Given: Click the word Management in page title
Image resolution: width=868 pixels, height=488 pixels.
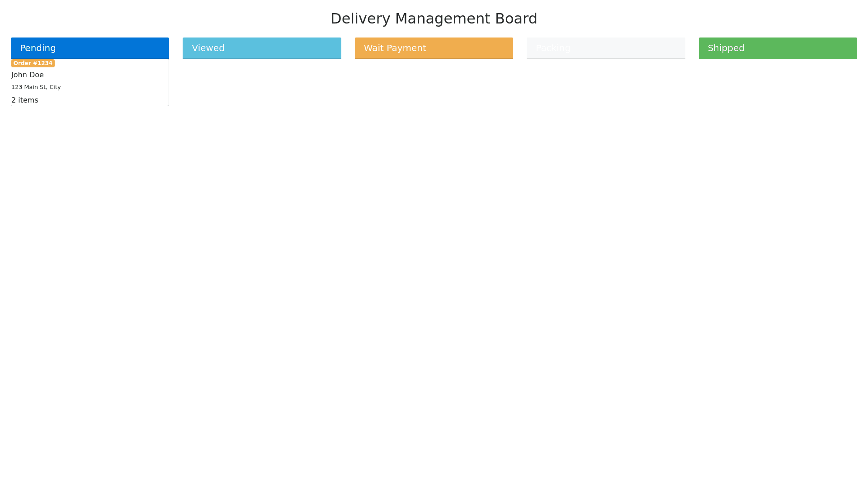Looking at the screenshot, I should tap(442, 19).
